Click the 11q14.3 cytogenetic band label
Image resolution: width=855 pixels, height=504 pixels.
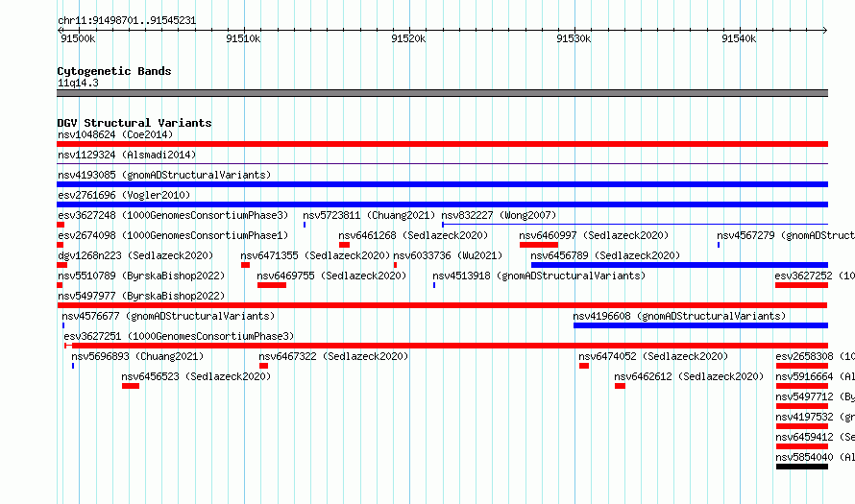point(78,83)
